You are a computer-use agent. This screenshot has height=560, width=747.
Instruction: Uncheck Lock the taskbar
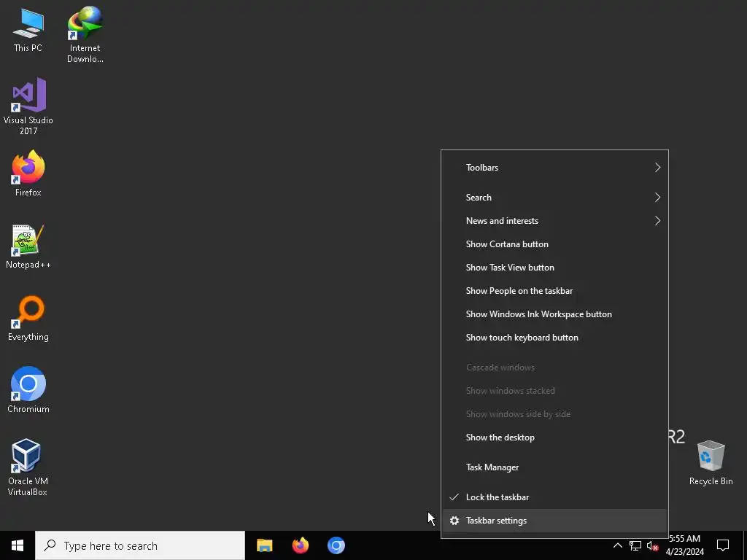click(554, 497)
